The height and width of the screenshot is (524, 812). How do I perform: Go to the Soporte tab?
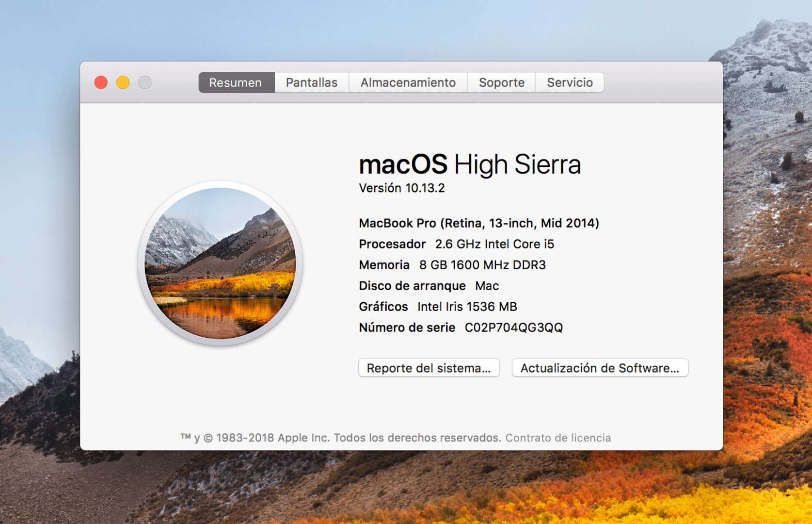(501, 82)
